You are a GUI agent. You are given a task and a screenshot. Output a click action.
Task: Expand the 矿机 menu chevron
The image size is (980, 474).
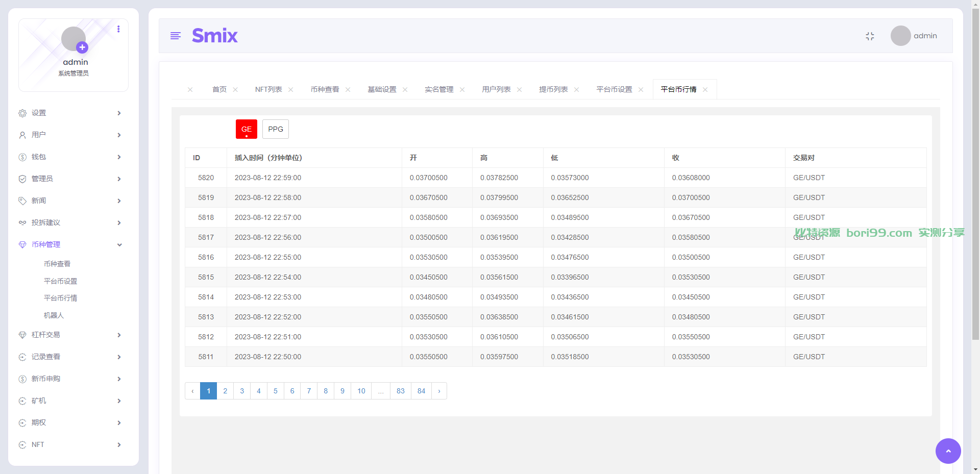pyautogui.click(x=119, y=401)
